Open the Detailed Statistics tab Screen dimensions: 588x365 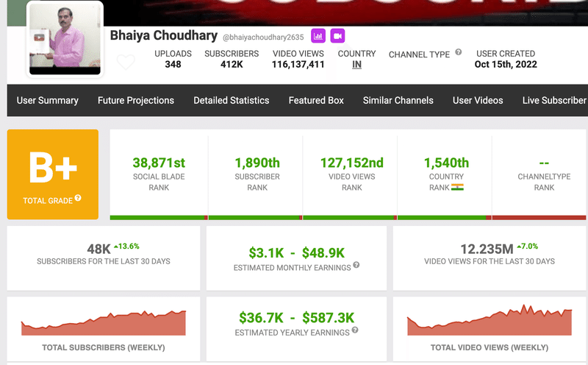[x=232, y=100]
